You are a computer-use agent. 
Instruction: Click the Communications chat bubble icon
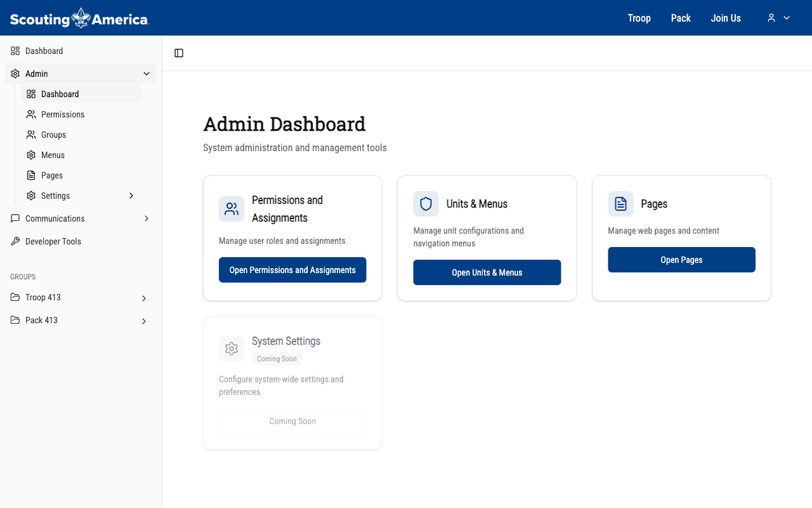pos(15,218)
